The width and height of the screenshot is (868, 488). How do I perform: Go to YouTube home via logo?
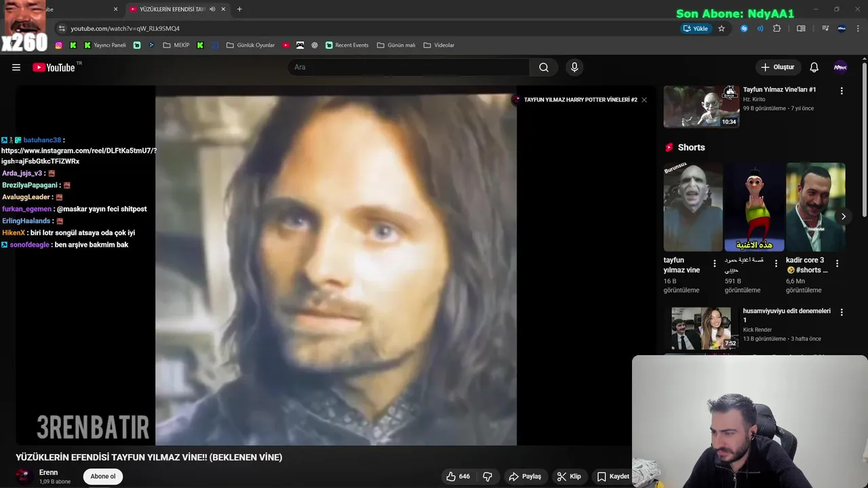54,67
